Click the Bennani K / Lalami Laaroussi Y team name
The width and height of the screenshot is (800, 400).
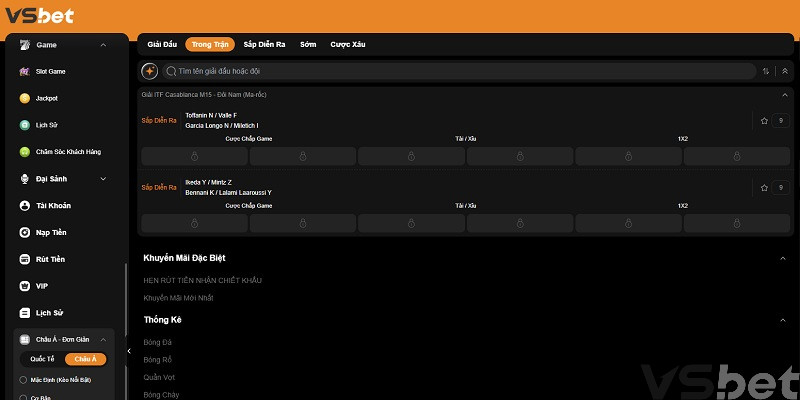229,192
